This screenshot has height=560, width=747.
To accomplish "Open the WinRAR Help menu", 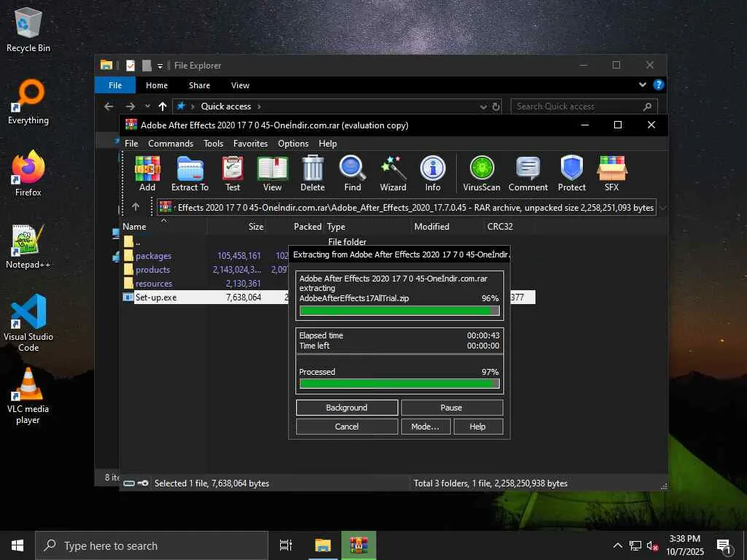I will point(328,144).
